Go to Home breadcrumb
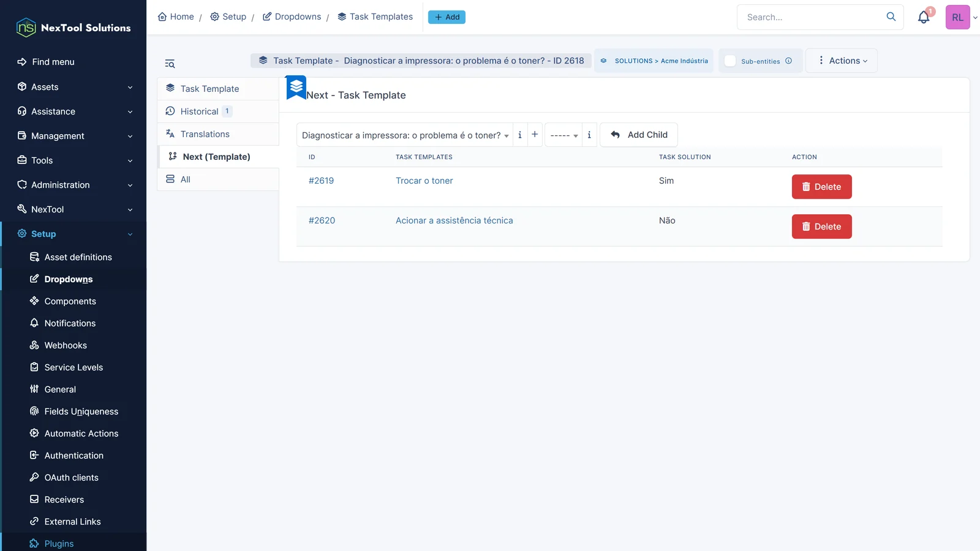980x551 pixels. tap(176, 17)
